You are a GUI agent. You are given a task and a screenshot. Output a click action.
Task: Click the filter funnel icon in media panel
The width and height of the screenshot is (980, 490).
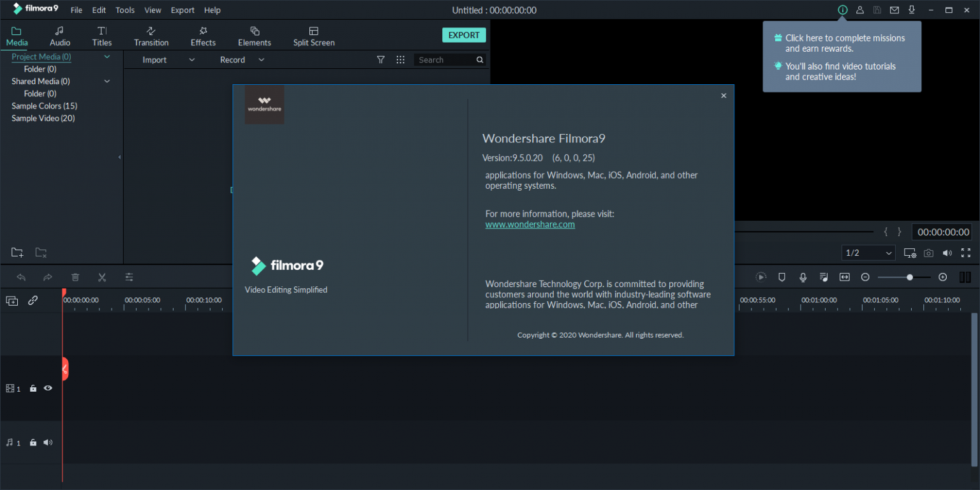click(x=381, y=59)
